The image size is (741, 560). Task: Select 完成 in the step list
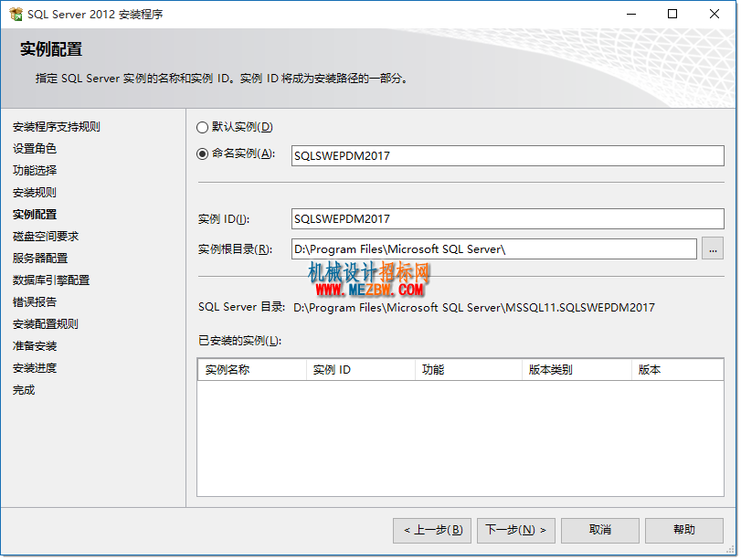tap(24, 390)
